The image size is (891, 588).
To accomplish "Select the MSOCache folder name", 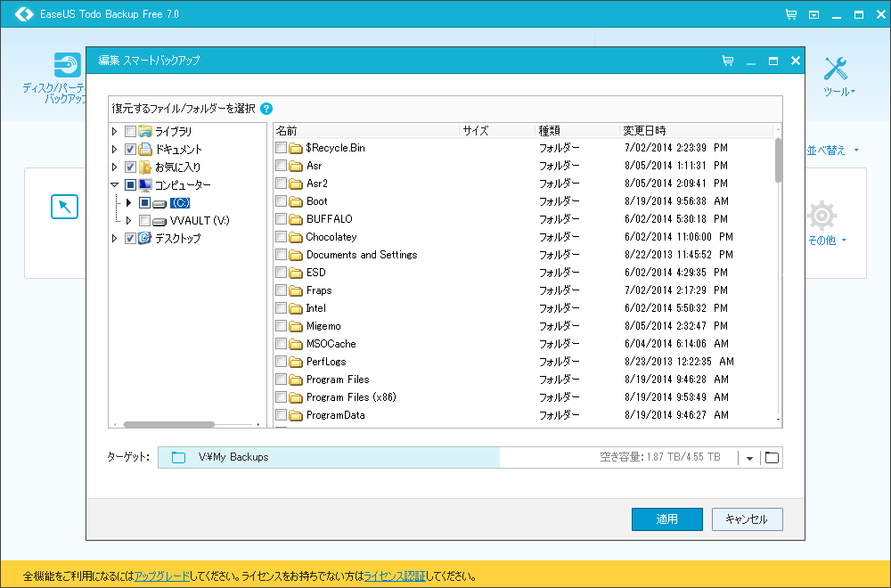I will pyautogui.click(x=331, y=344).
